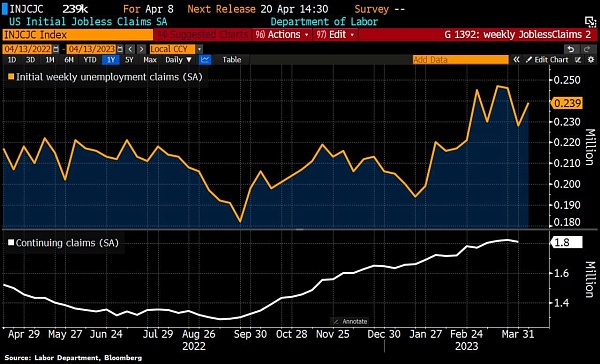Step the date range forward

coord(142,49)
